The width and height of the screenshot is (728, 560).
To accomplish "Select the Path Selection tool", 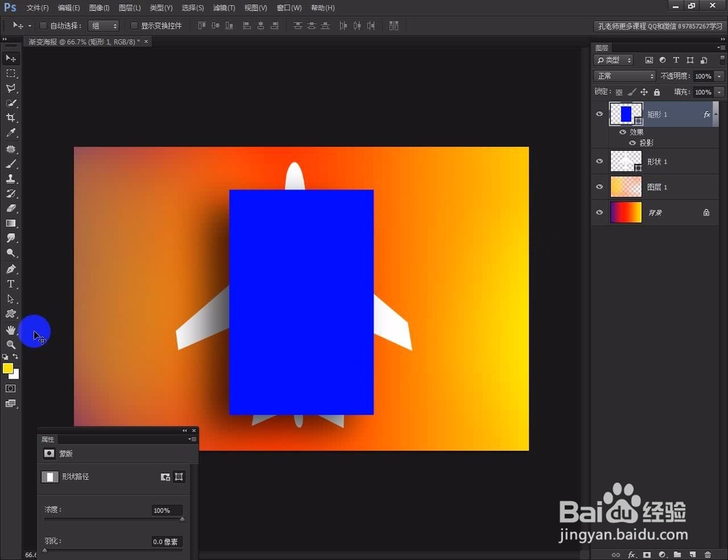I will tap(10, 299).
